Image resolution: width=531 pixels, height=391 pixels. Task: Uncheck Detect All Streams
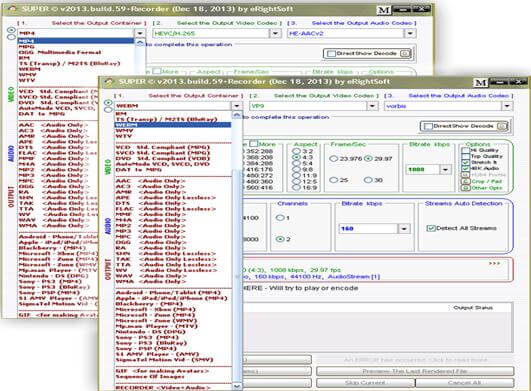(430, 229)
